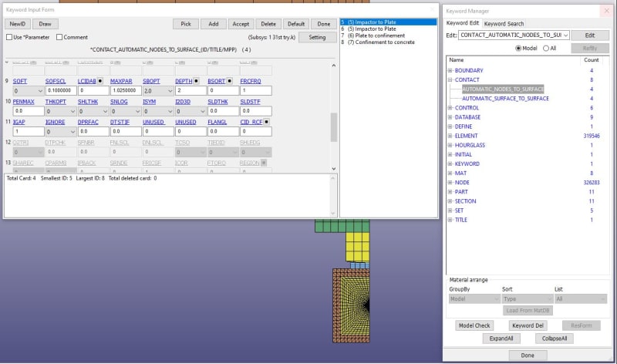This screenshot has height=364, width=617.
Task: Collapse the CONTACT tree node
Action: click(450, 80)
